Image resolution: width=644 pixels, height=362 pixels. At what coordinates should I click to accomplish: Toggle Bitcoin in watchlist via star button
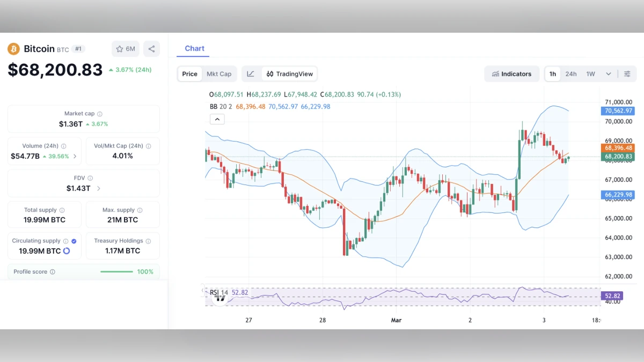[125, 48]
